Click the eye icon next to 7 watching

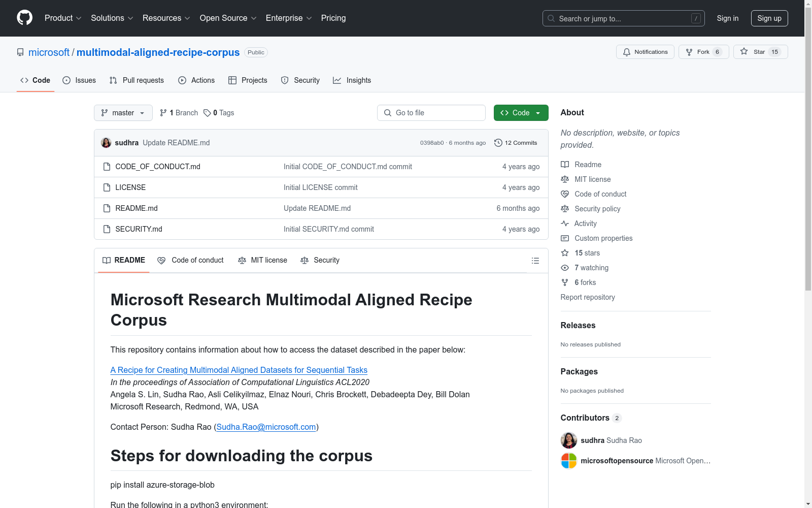coord(565,268)
